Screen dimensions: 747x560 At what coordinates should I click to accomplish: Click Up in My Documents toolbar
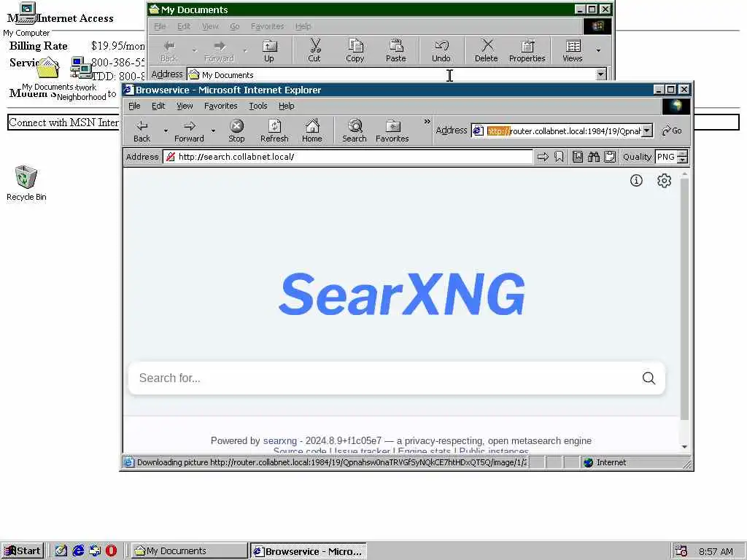[x=269, y=50]
